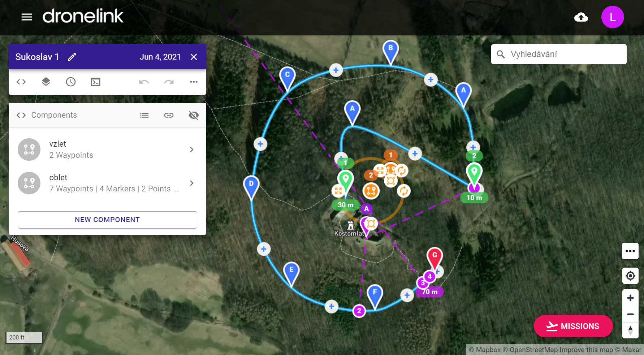Expand the vzlet component chevron
644x355 pixels.
[x=192, y=150]
